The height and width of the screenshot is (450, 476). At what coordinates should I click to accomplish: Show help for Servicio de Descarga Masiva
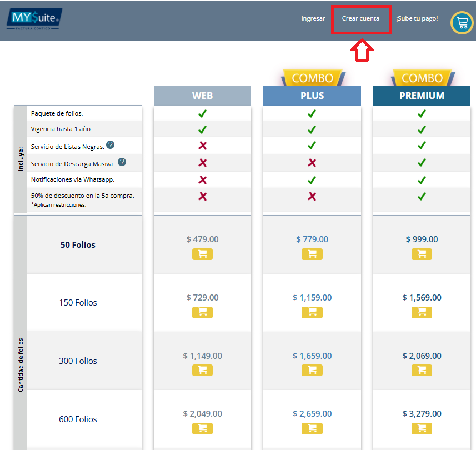point(122,162)
